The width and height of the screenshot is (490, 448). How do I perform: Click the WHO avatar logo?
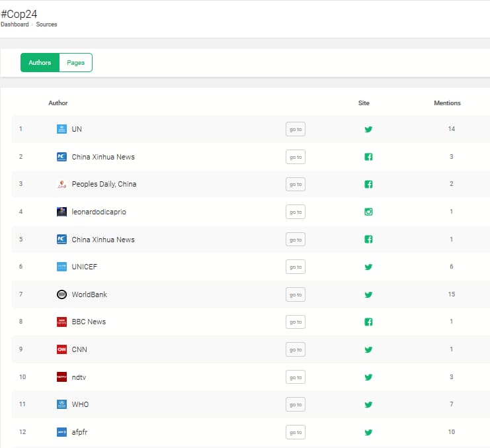[x=61, y=404]
